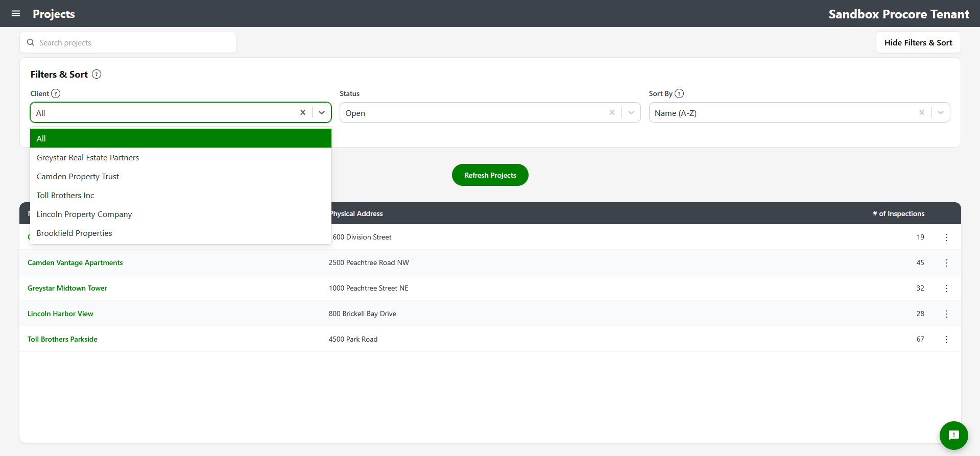Open row actions for 600 Division Street
980x456 pixels.
coord(946,237)
